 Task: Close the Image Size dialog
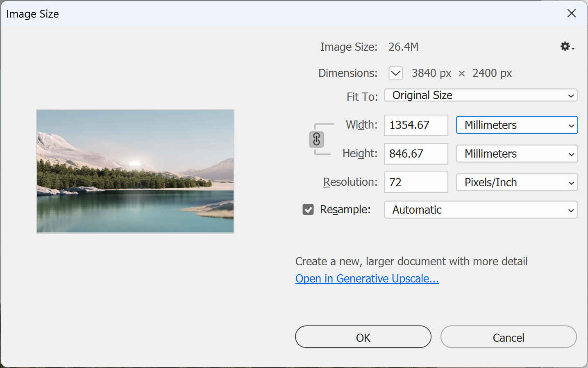click(572, 13)
